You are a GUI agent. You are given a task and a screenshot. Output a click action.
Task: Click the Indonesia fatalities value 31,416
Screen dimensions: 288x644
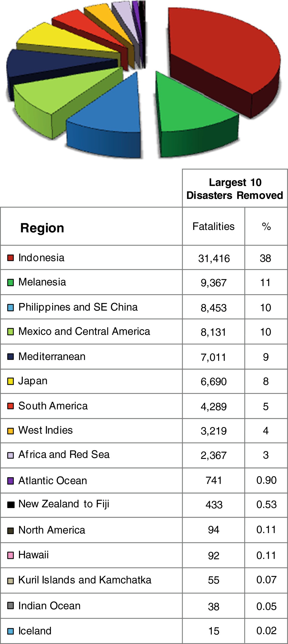tap(214, 259)
